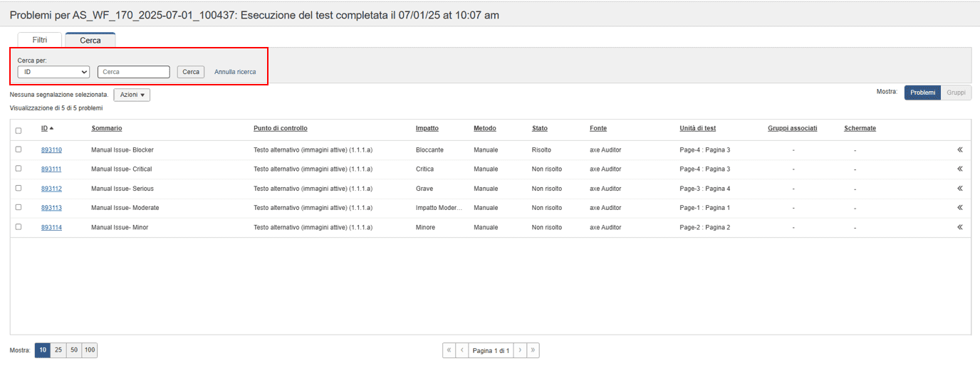Open side panel for issue 893112
The width and height of the screenshot is (980, 368).
[x=959, y=189]
